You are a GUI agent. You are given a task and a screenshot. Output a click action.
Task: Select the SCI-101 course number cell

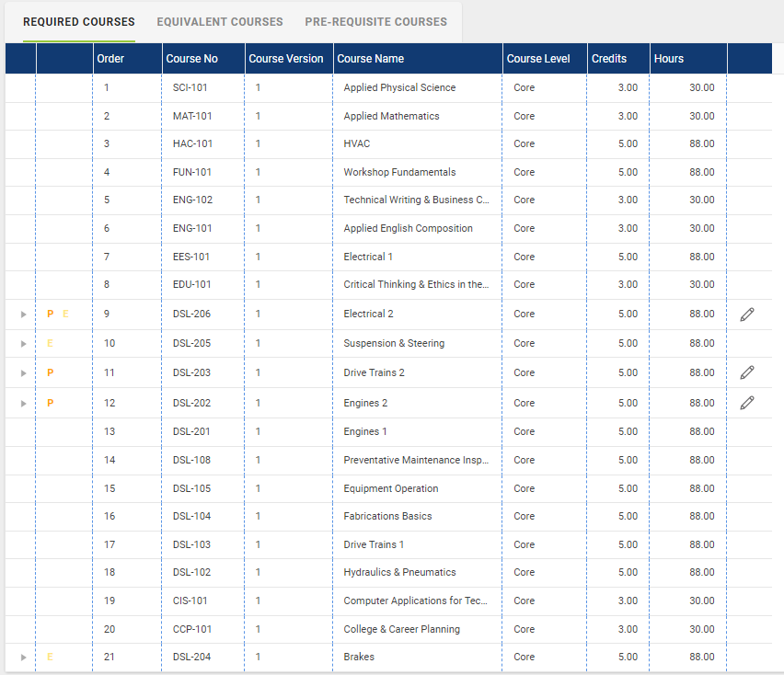click(x=190, y=87)
